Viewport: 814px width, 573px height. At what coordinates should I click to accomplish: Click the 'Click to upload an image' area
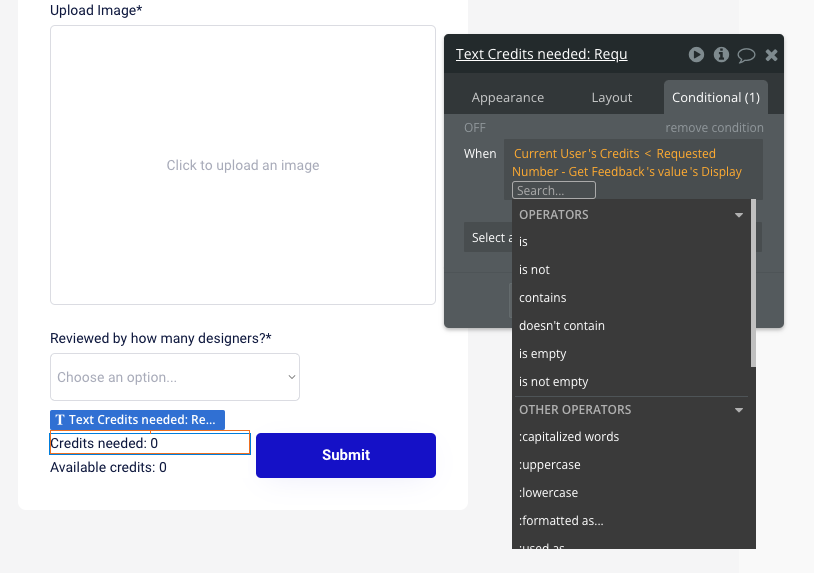pyautogui.click(x=243, y=165)
